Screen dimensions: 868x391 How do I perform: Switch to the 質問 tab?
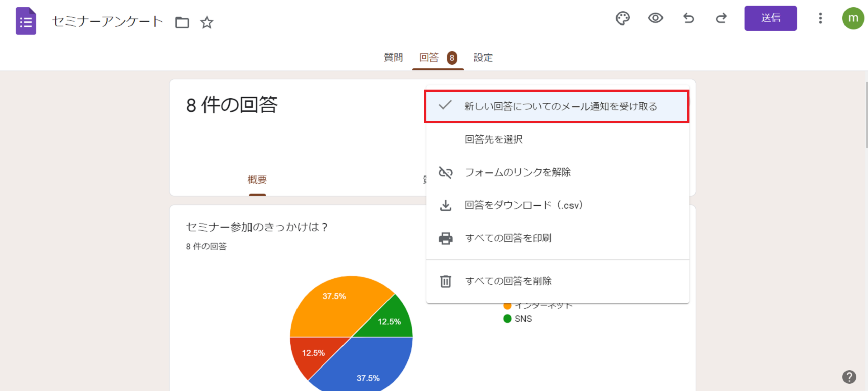[393, 57]
